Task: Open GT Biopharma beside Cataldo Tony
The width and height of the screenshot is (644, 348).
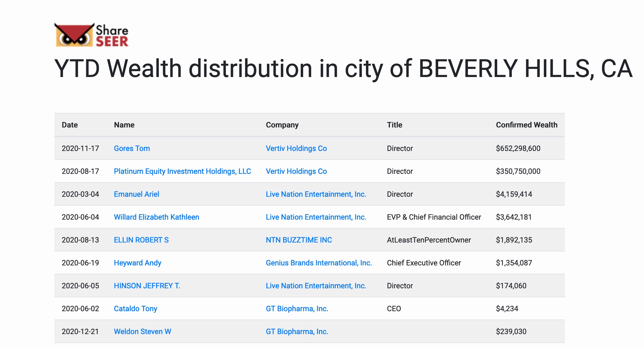Action: point(297,308)
